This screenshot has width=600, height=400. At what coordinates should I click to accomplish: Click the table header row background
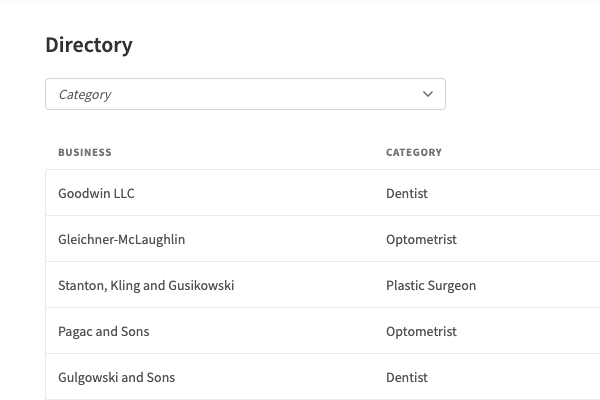point(250,152)
